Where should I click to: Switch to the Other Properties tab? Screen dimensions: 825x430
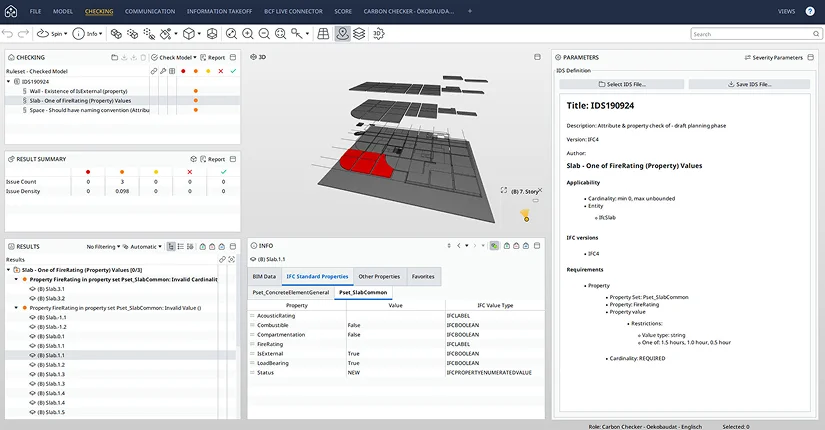point(379,276)
